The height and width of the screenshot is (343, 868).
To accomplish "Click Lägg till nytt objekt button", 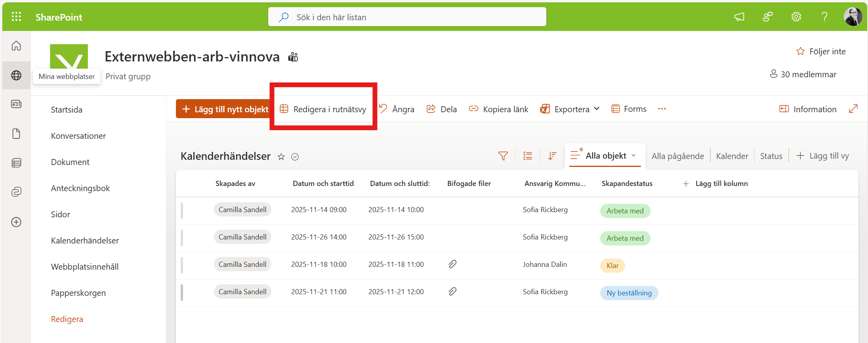I will 225,109.
